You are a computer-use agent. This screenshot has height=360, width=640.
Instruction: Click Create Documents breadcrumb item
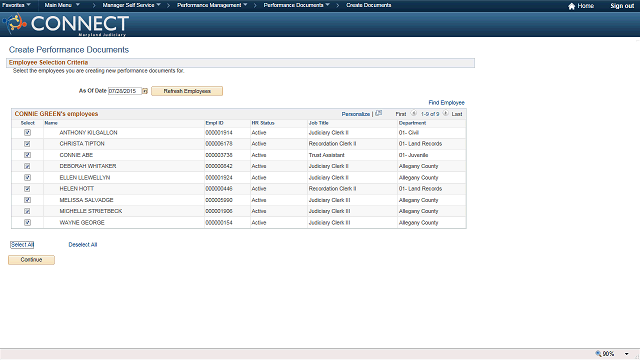(369, 5)
